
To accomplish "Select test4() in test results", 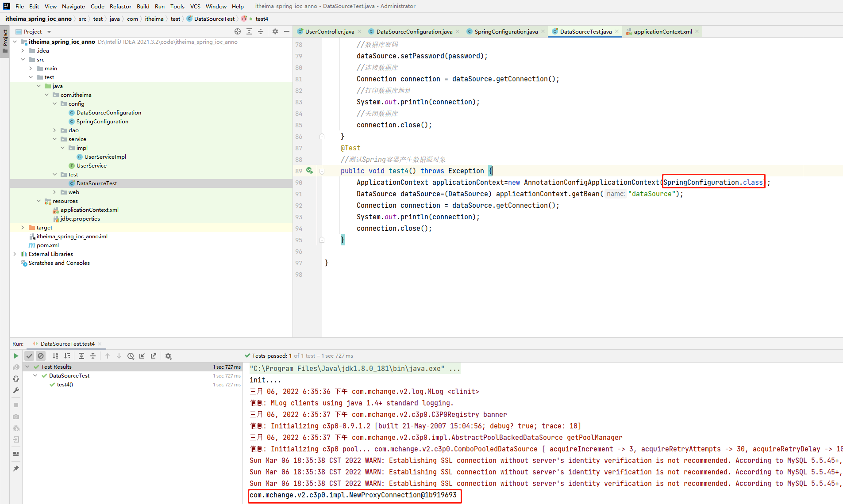I will pyautogui.click(x=65, y=384).
